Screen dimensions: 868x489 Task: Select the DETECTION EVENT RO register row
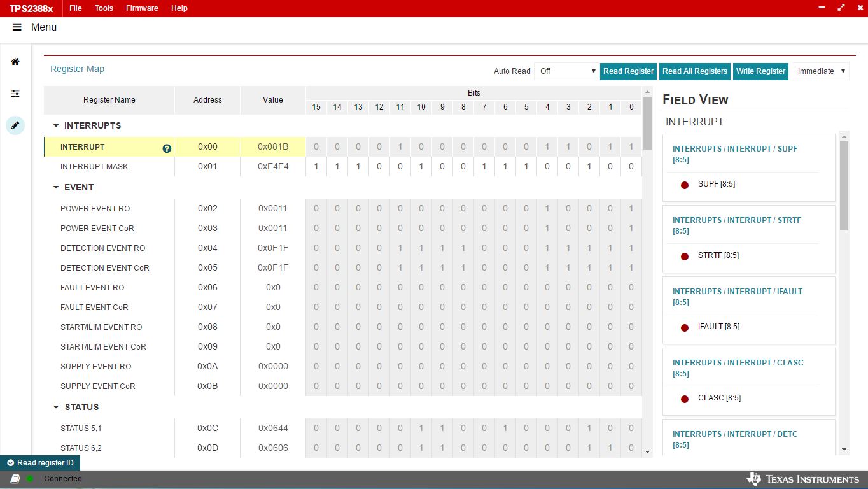102,248
